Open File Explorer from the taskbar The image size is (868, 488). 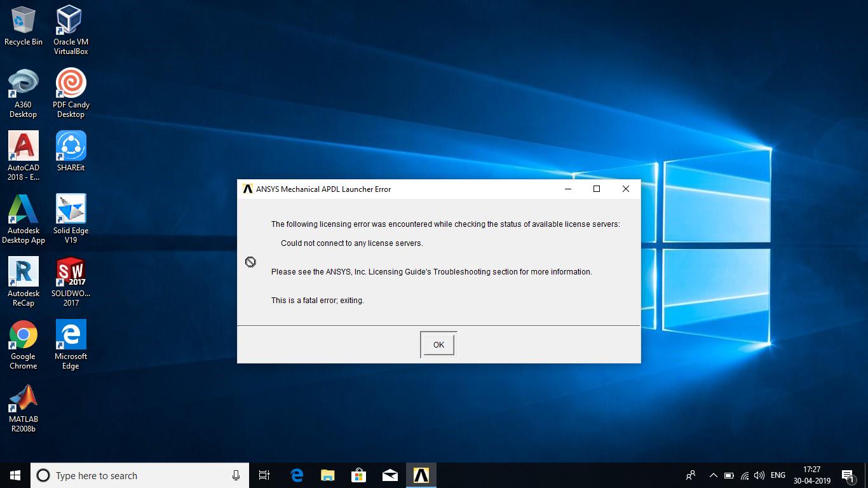point(328,475)
